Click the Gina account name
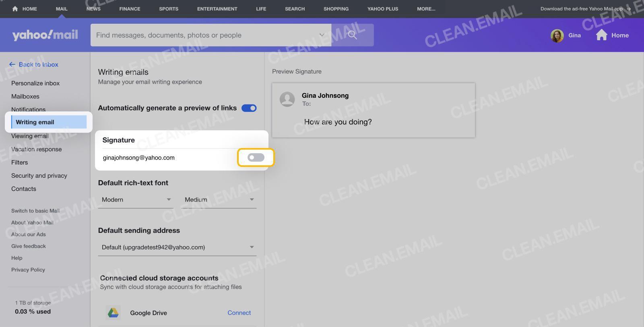Image resolution: width=644 pixels, height=327 pixels. [574, 35]
